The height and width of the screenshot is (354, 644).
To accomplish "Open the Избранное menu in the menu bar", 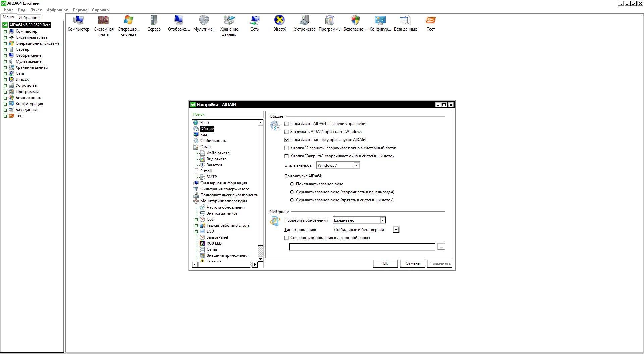I will (57, 10).
